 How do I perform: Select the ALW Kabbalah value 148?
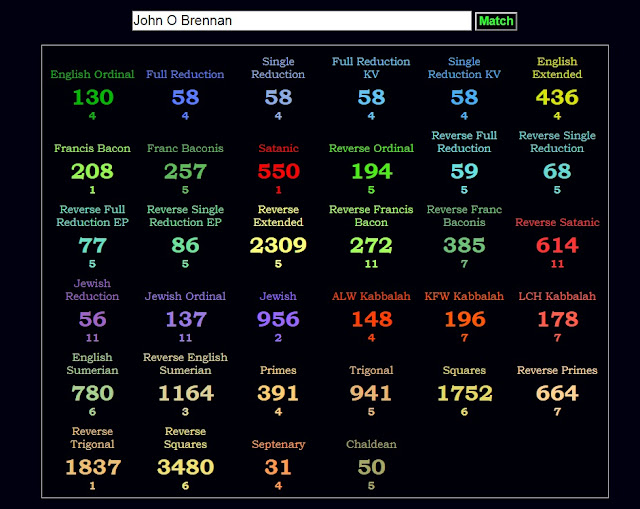pos(372,319)
